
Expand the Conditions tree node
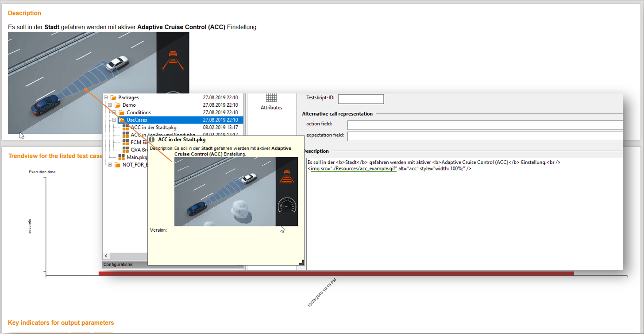(114, 113)
